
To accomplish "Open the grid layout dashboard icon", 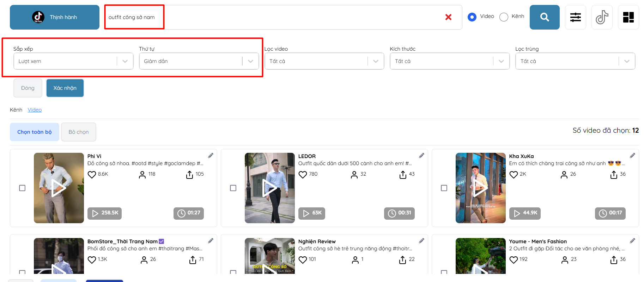I will pos(628,17).
